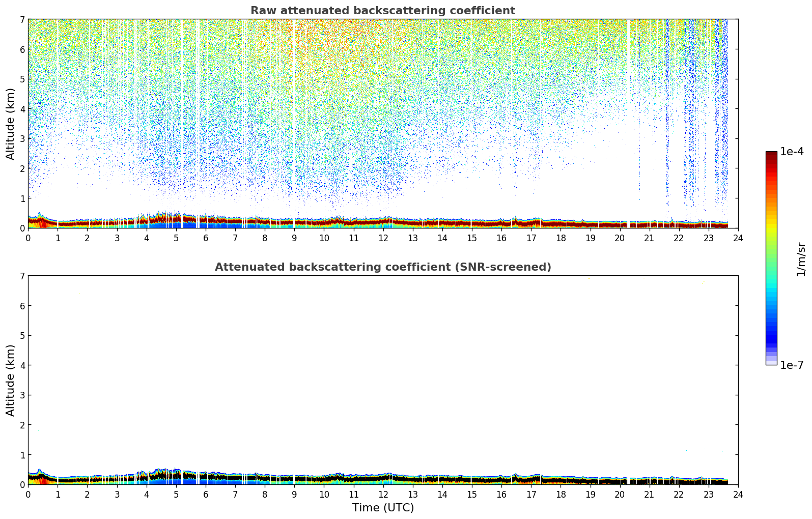Click the 9-hour tick label under the upper plot
The image size is (812, 519).
pos(294,238)
